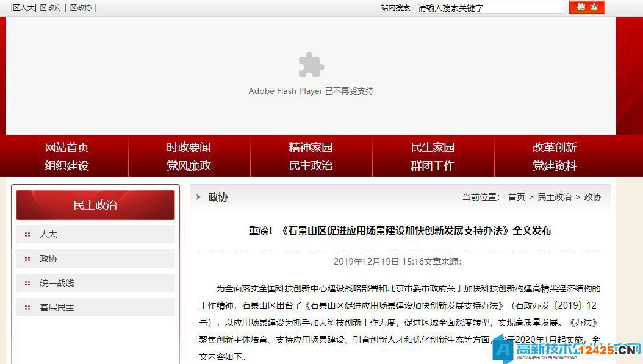The width and height of the screenshot is (643, 364).
Task: Open the 区政府 top link
Action: pos(51,8)
